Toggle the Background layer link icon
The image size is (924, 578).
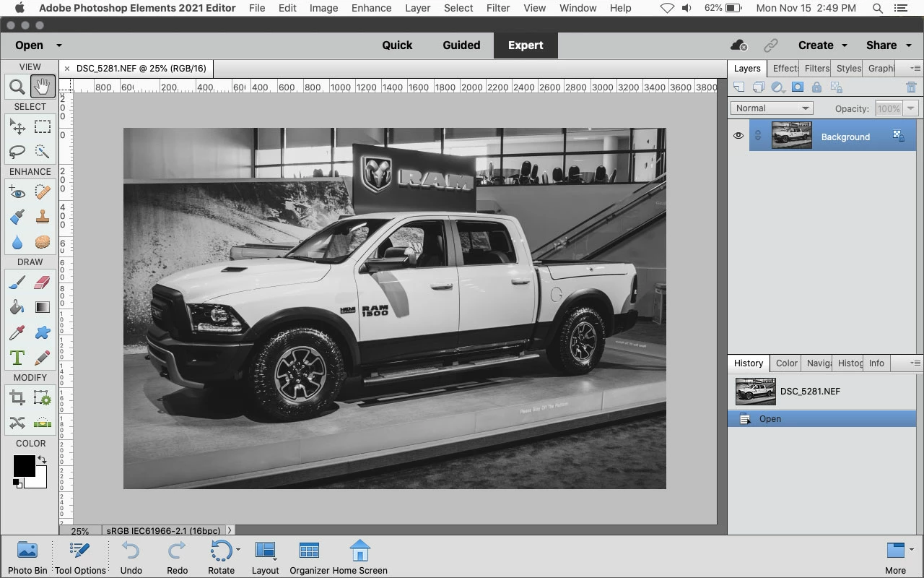(758, 135)
